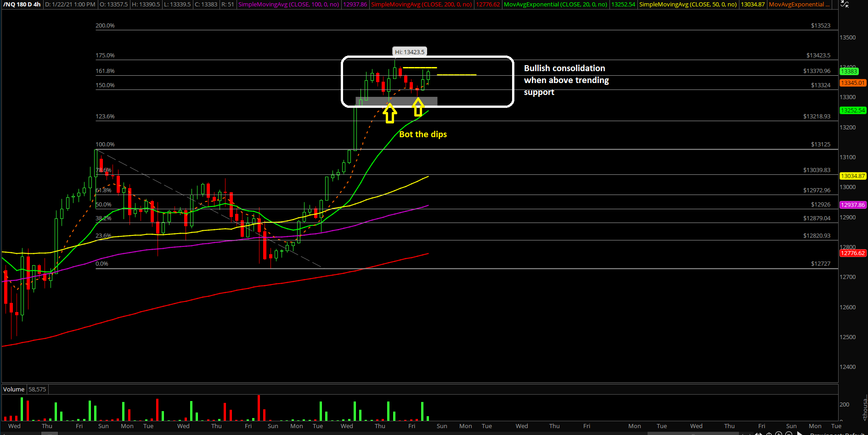Image resolution: width=868 pixels, height=435 pixels.
Task: Select the Bot the dips text note
Action: (x=423, y=134)
